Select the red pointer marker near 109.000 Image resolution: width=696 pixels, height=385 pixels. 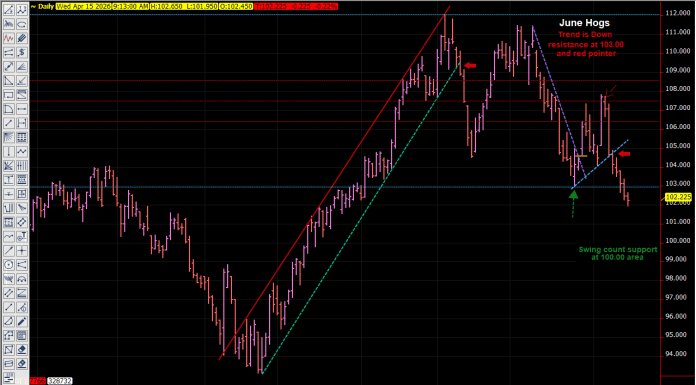point(470,66)
